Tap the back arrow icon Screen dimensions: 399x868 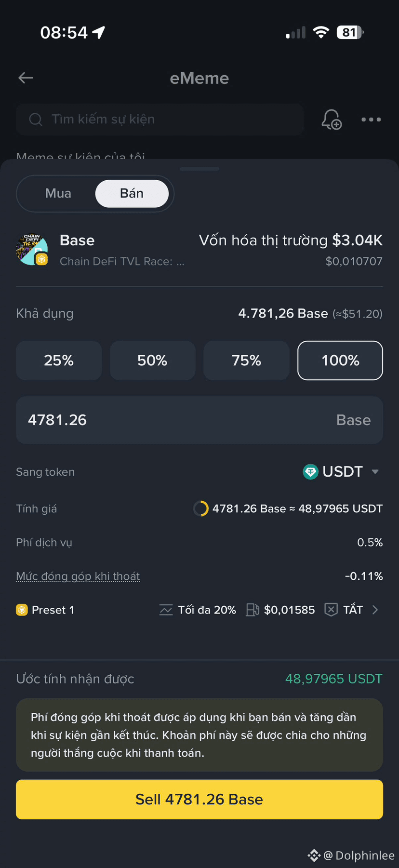point(26,78)
